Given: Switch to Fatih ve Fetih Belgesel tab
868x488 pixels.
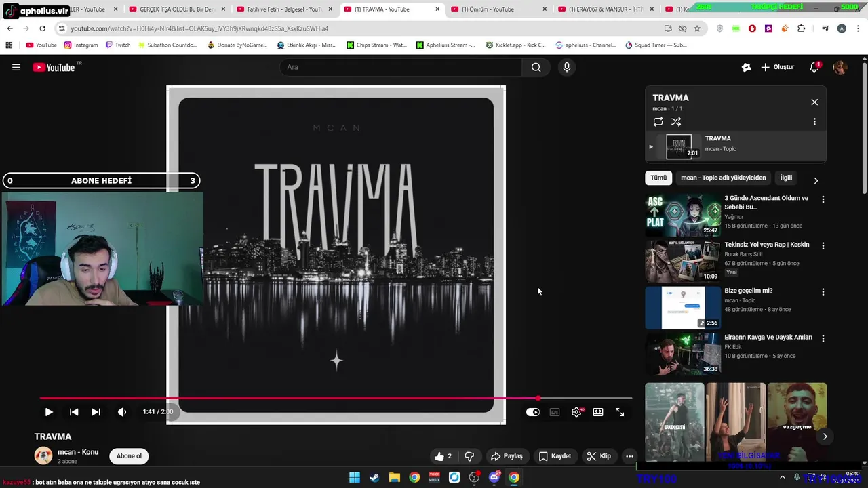Looking at the screenshot, I should pos(284,9).
